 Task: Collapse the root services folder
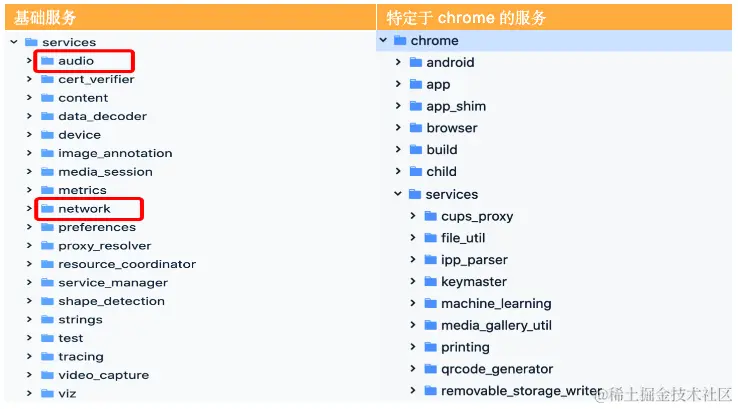pos(14,42)
